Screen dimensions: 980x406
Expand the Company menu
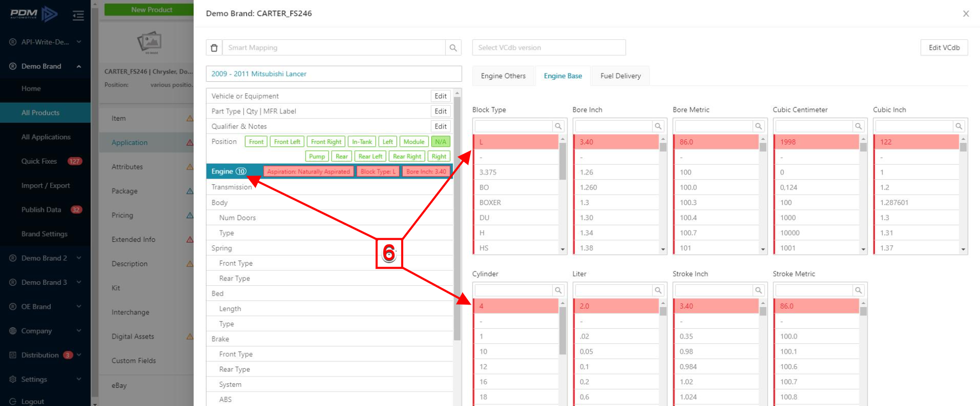click(x=79, y=331)
